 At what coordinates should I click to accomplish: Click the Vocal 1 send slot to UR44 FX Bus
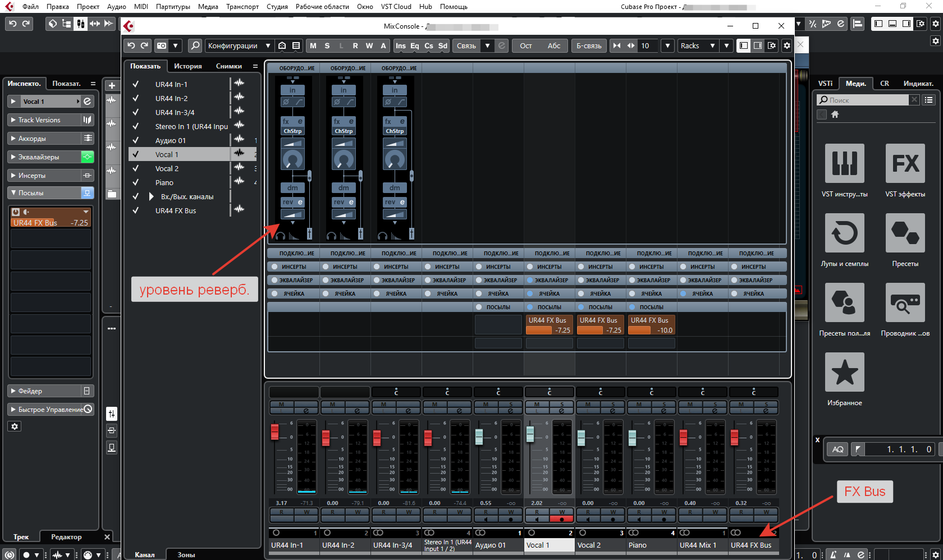(x=550, y=325)
